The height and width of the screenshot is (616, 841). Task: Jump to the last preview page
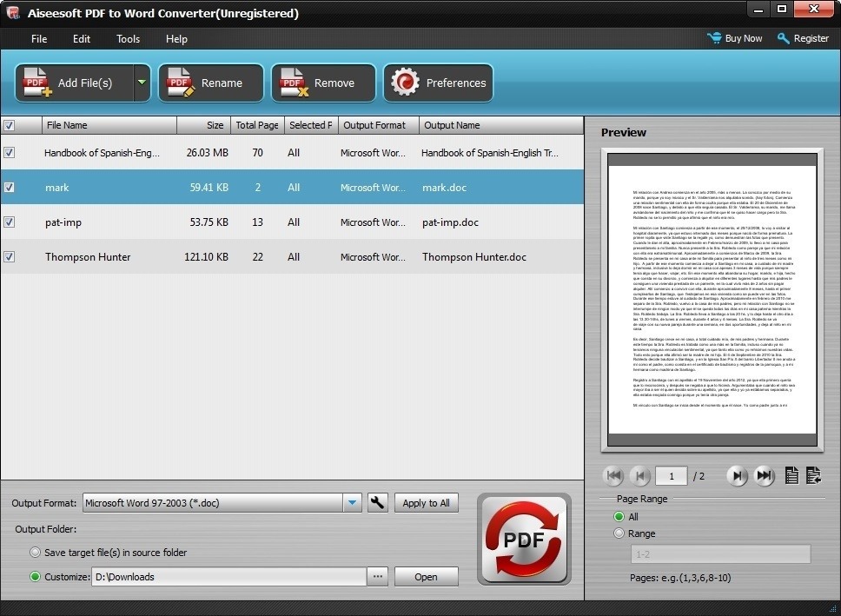click(765, 475)
